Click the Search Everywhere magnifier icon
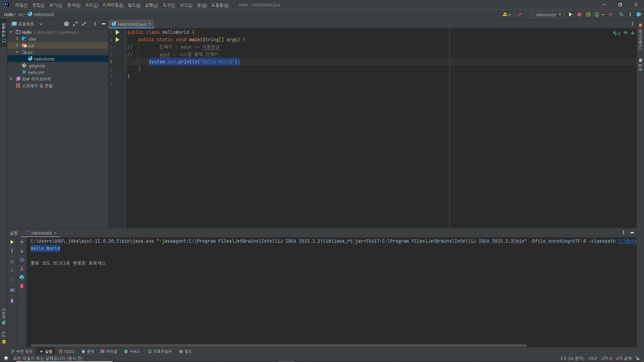 pyautogui.click(x=621, y=15)
